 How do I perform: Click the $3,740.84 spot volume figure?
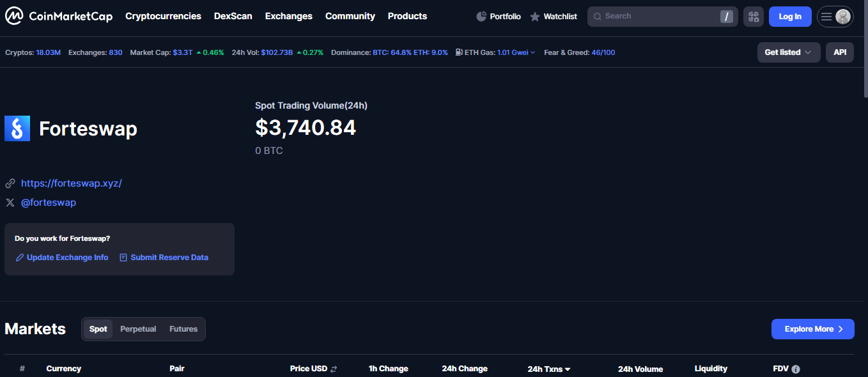click(306, 128)
